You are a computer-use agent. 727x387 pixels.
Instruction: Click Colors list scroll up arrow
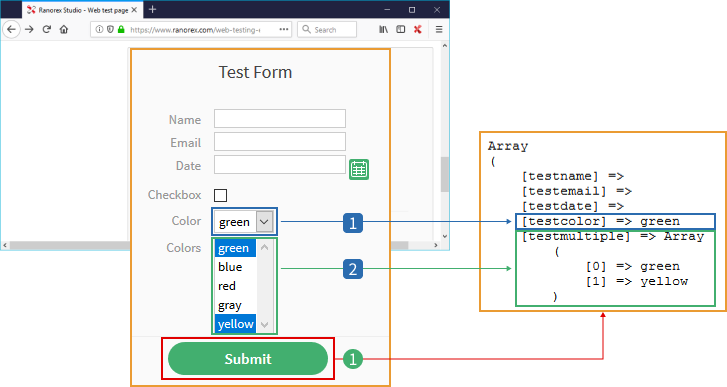point(265,247)
